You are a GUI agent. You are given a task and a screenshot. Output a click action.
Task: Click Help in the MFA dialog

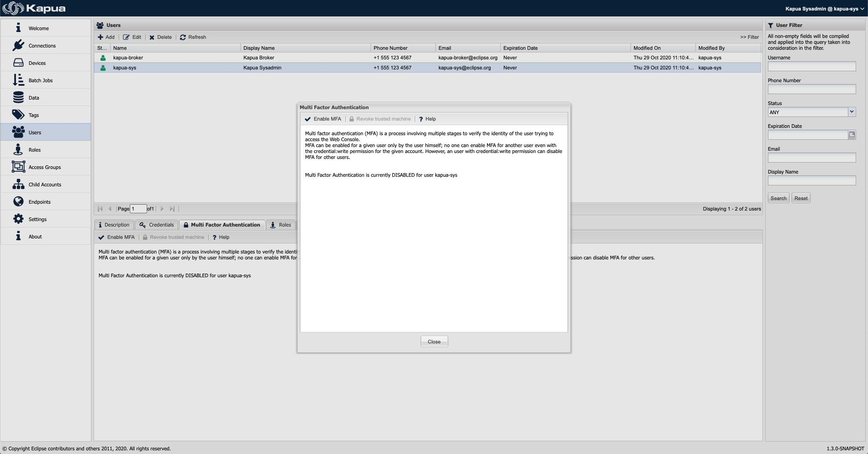tap(427, 119)
